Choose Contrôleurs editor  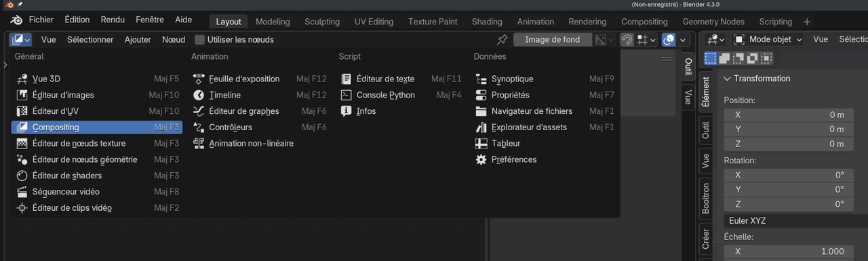(x=260, y=127)
